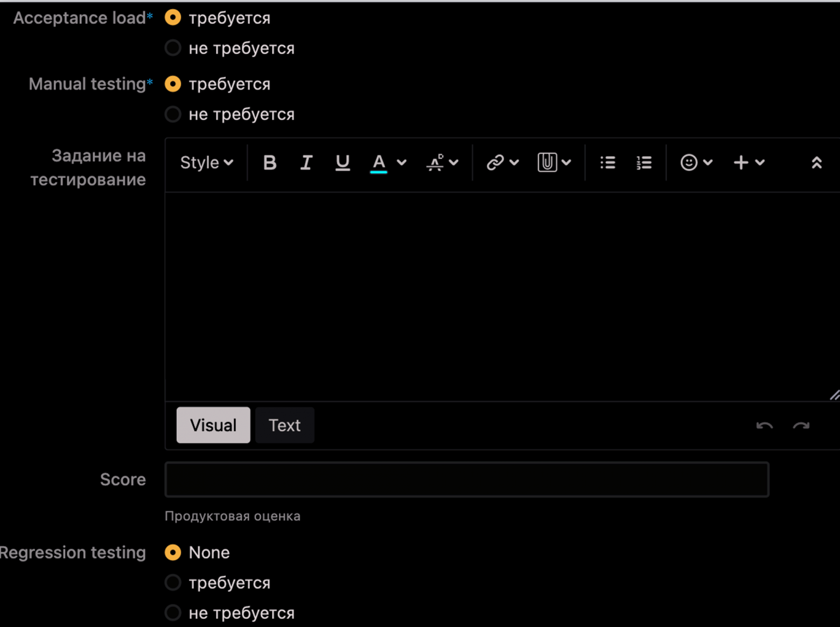
Task: Collapse the editor toolbar with double chevron
Action: tap(816, 163)
